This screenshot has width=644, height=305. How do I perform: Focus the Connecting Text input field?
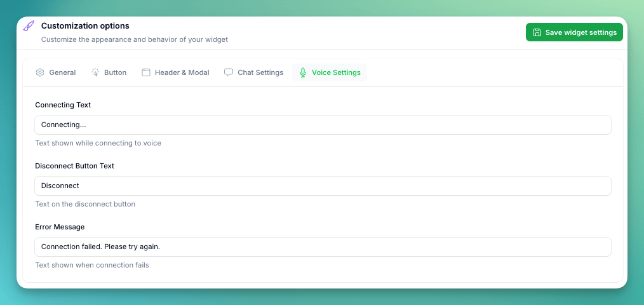click(x=323, y=125)
